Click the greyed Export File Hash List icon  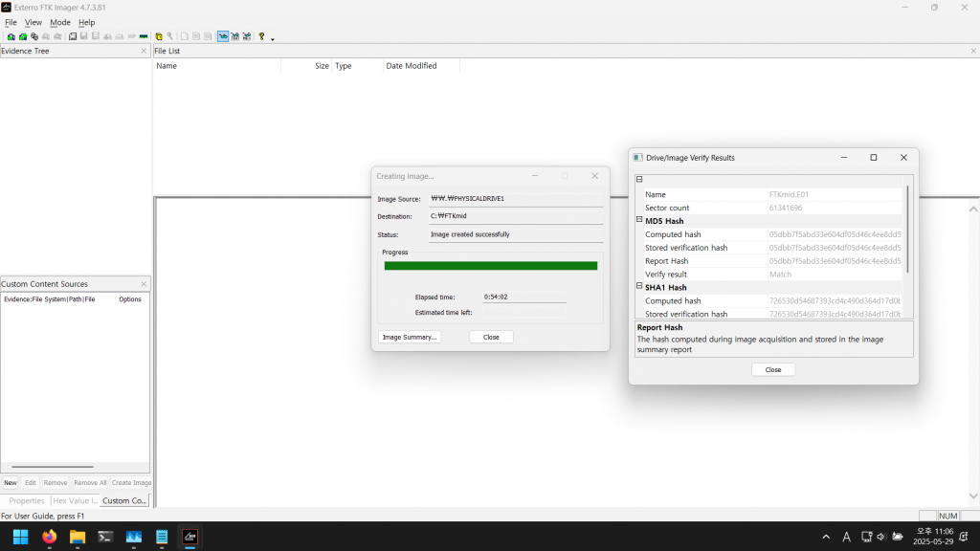point(195,37)
